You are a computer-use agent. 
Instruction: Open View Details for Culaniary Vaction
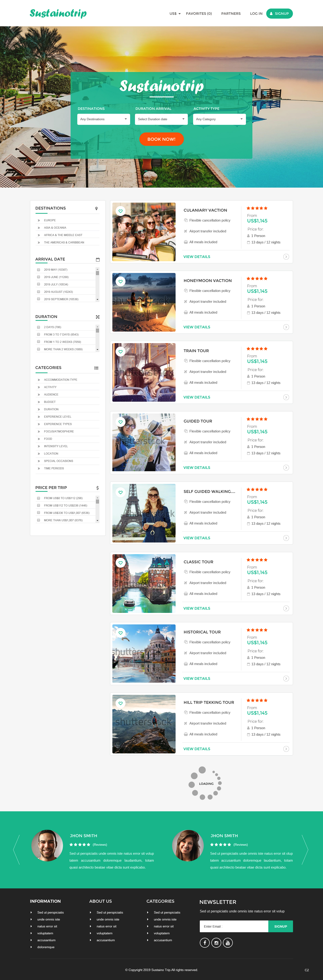click(x=197, y=257)
